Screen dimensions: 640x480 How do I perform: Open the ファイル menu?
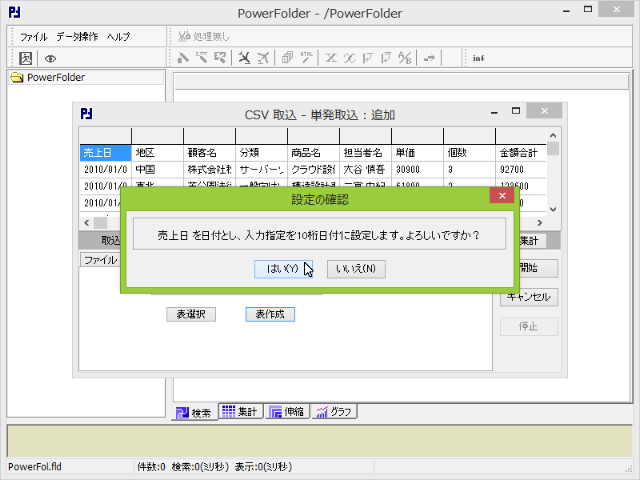33,37
